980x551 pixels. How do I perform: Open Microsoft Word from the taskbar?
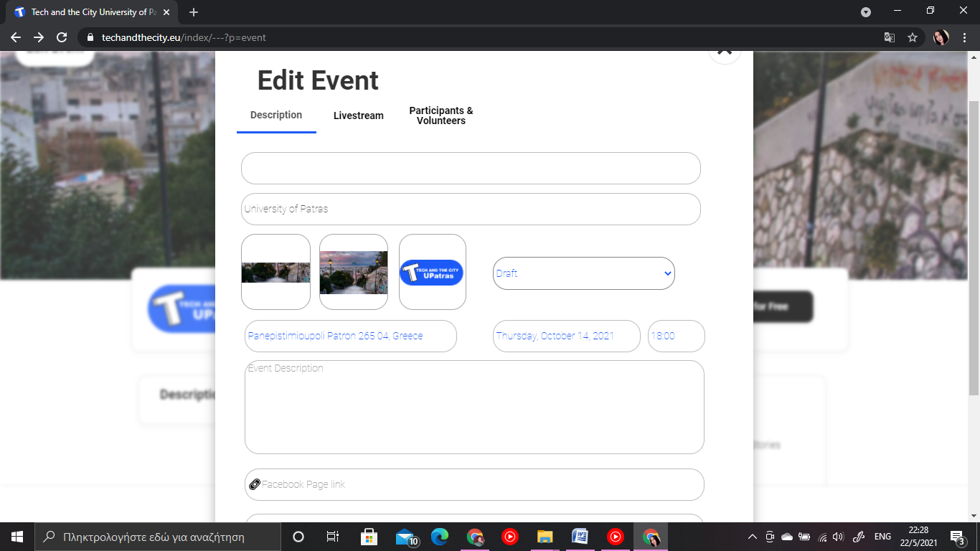[580, 537]
